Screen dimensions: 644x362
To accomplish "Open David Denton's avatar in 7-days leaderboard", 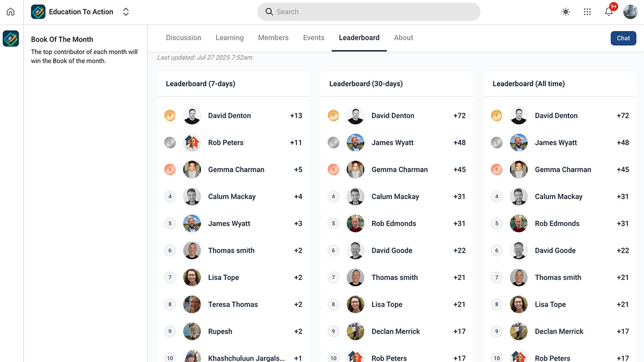I will [x=192, y=115].
